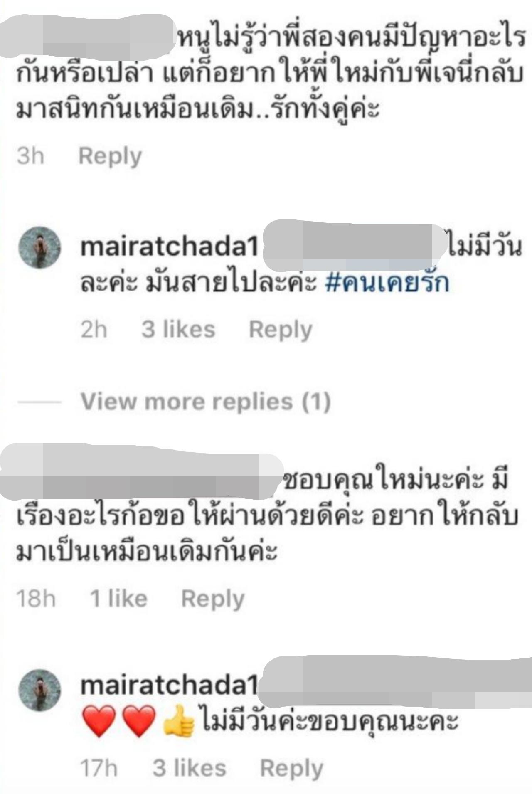Tap Reply under the 3h comment

tap(110, 157)
